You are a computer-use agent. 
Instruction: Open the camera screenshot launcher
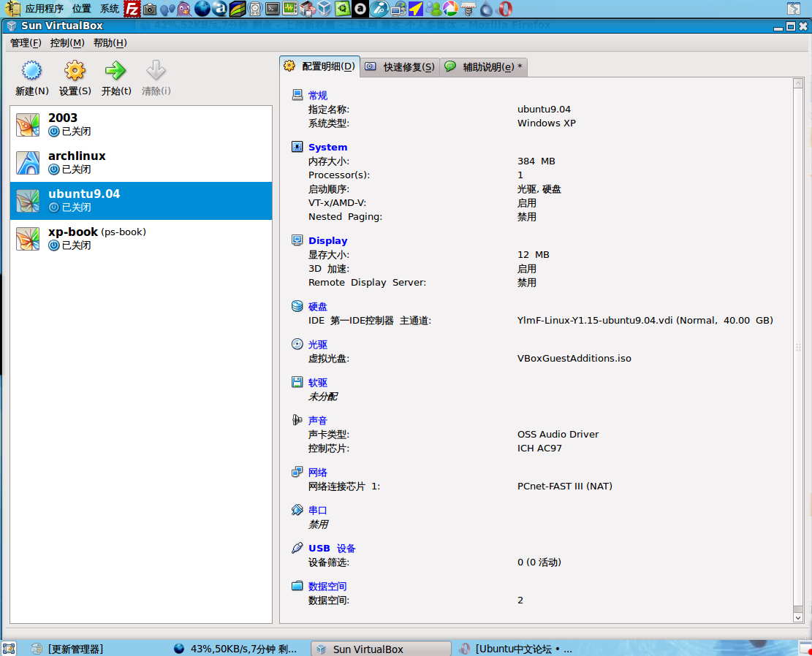click(x=150, y=8)
